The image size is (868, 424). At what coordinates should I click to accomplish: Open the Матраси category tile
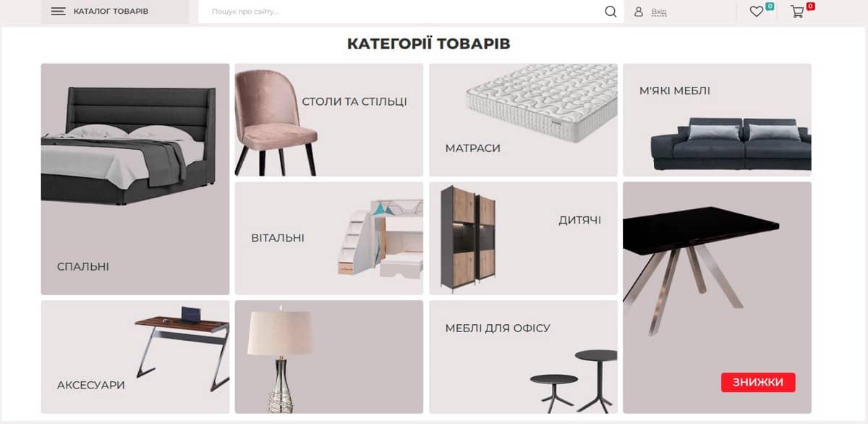[524, 120]
